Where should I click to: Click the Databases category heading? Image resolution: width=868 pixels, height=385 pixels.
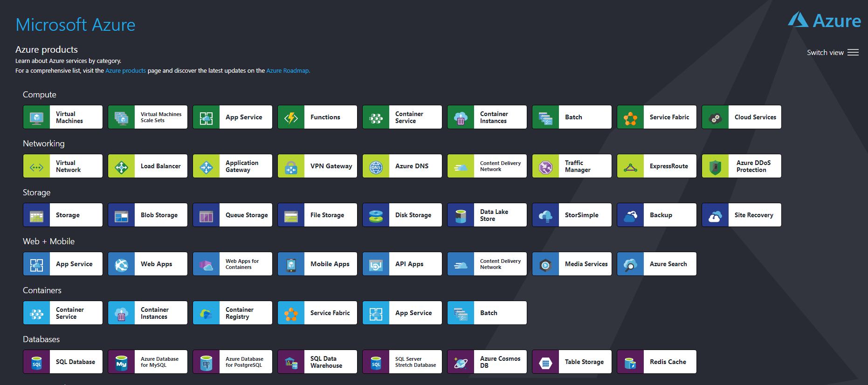(x=41, y=339)
